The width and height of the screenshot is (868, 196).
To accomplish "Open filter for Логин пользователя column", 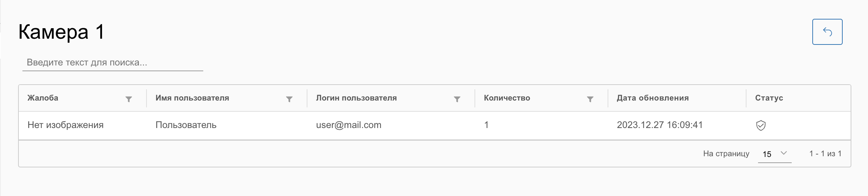I will tap(457, 99).
